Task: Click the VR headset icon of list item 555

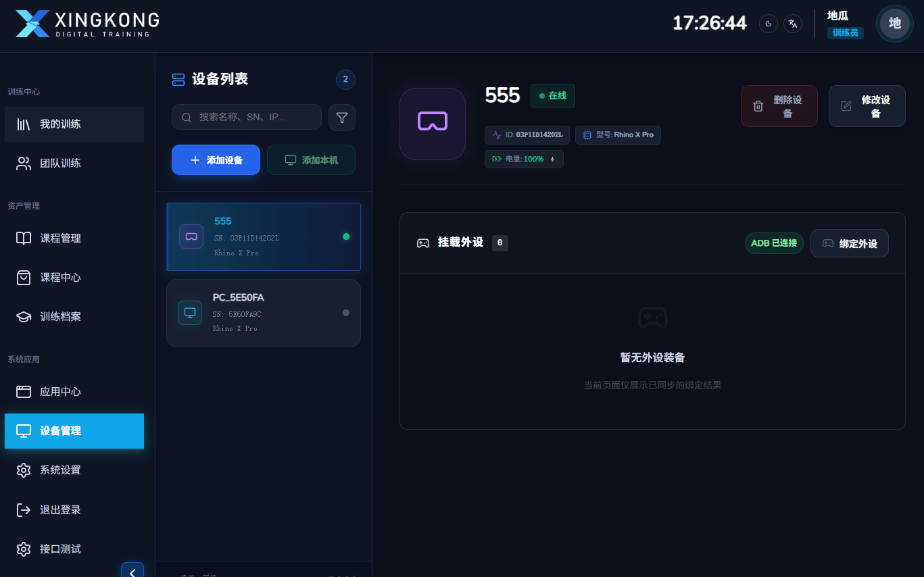Action: point(191,236)
